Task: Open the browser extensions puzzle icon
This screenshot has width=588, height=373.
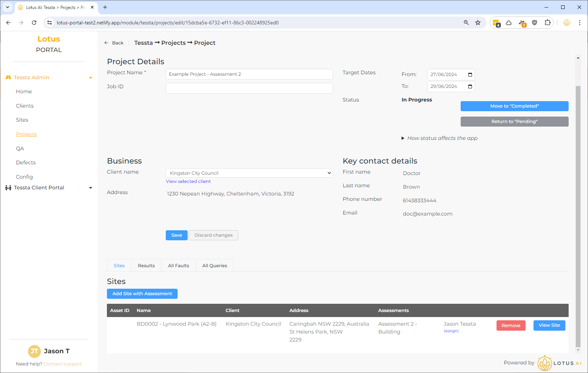Action: click(x=547, y=23)
